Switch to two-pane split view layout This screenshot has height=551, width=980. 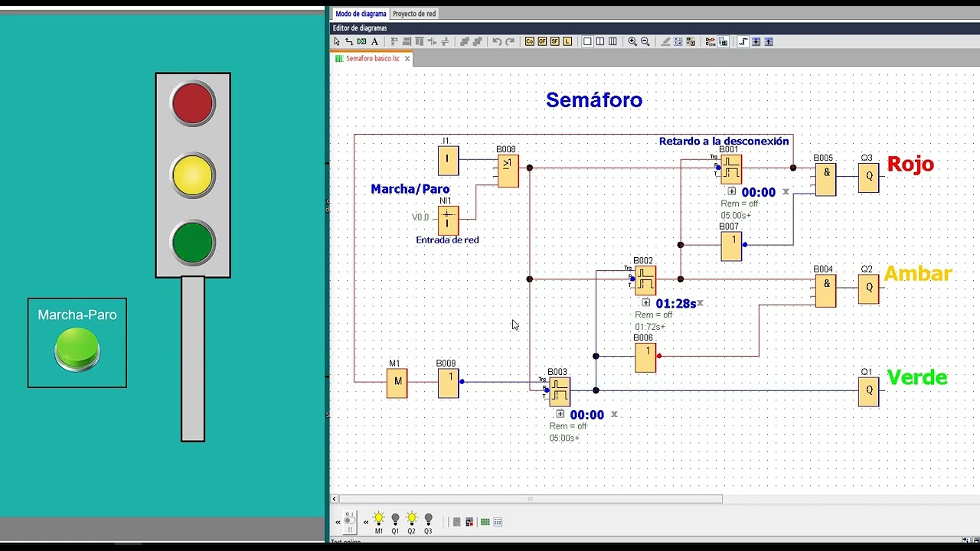[600, 41]
